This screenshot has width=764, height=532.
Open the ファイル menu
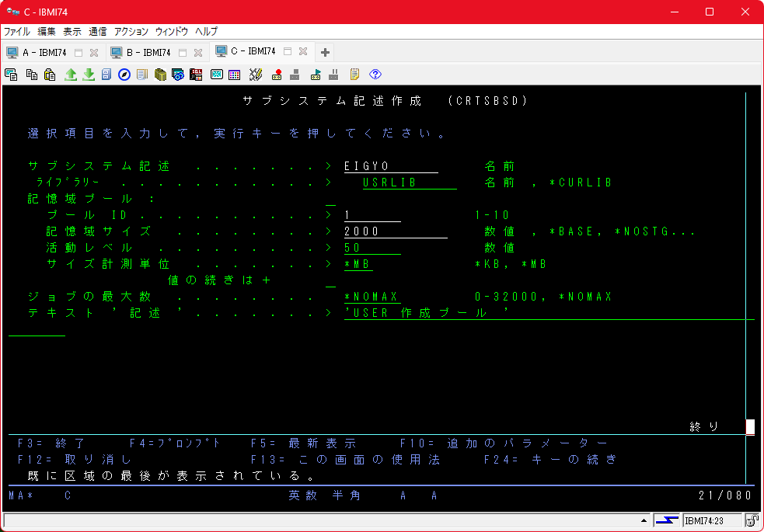(x=17, y=32)
